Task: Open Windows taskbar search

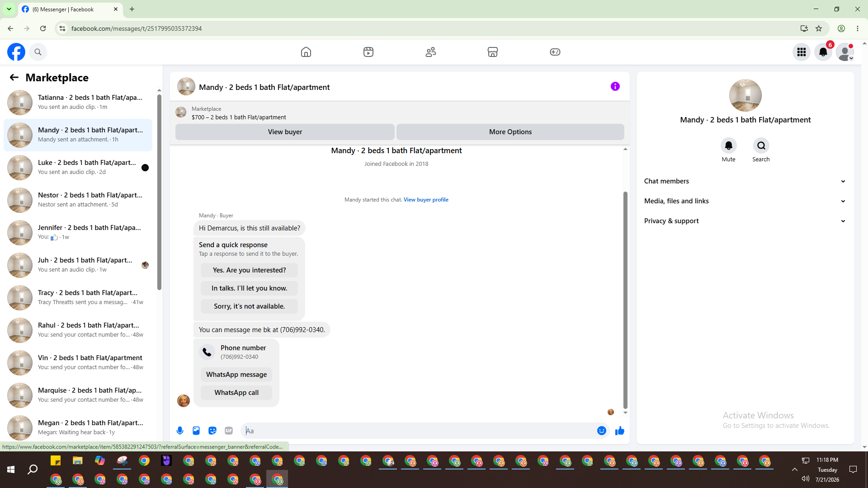Action: pyautogui.click(x=33, y=470)
